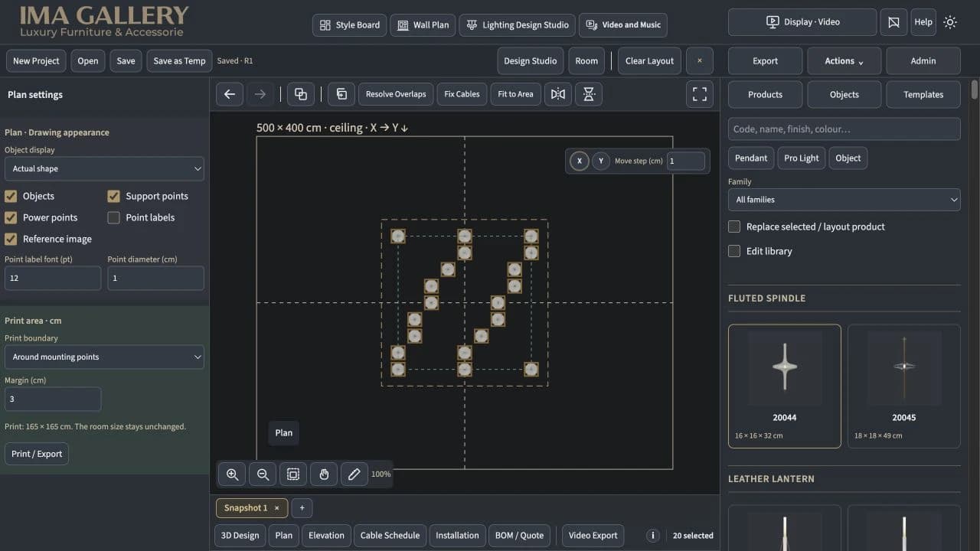Zoom in on the plan canvas

pos(232,474)
